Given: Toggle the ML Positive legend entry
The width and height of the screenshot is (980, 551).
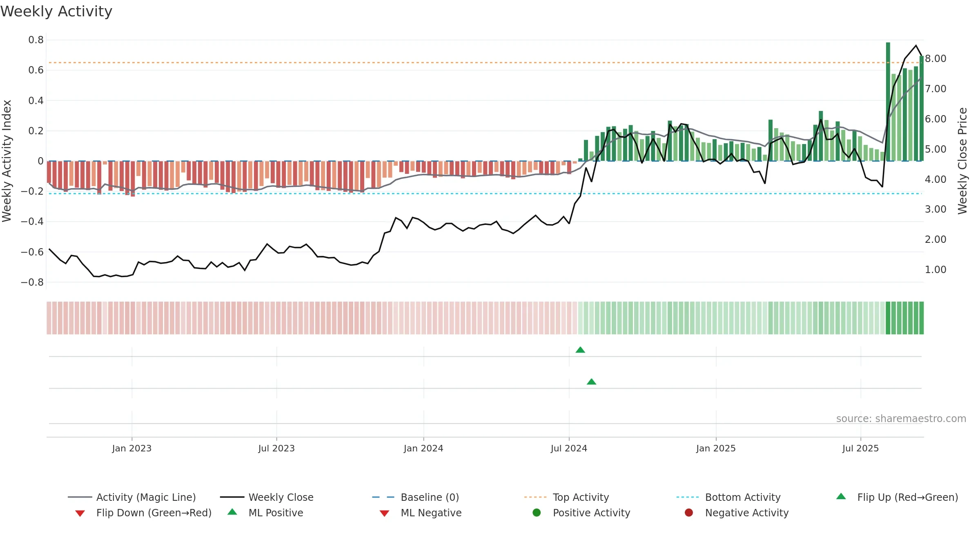Looking at the screenshot, I should pos(265,513).
